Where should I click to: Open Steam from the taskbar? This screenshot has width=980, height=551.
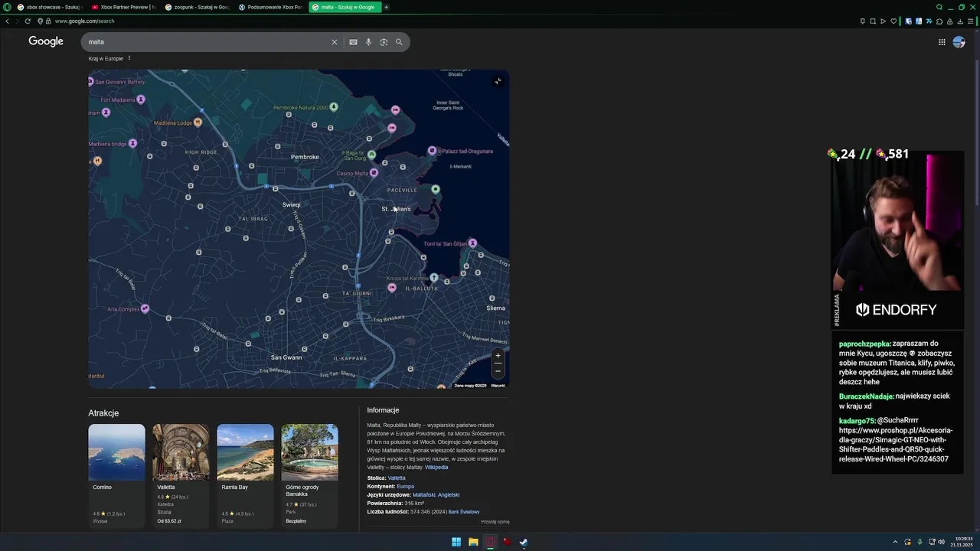tap(524, 542)
